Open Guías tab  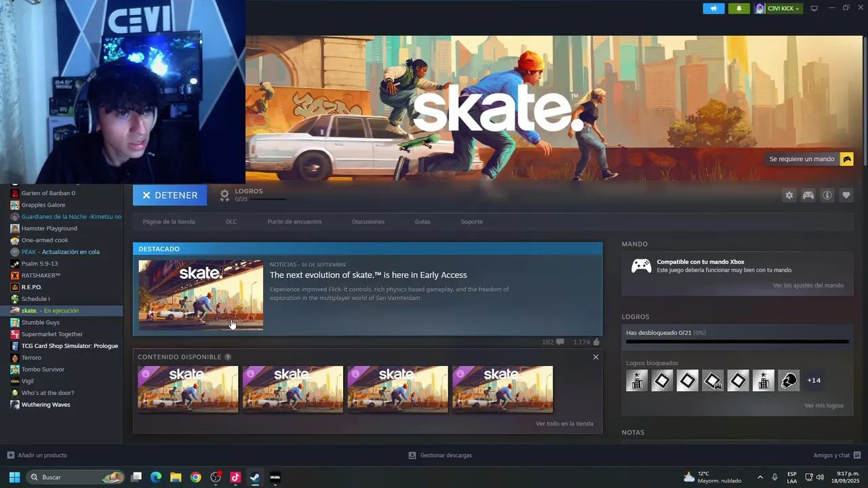tap(422, 222)
